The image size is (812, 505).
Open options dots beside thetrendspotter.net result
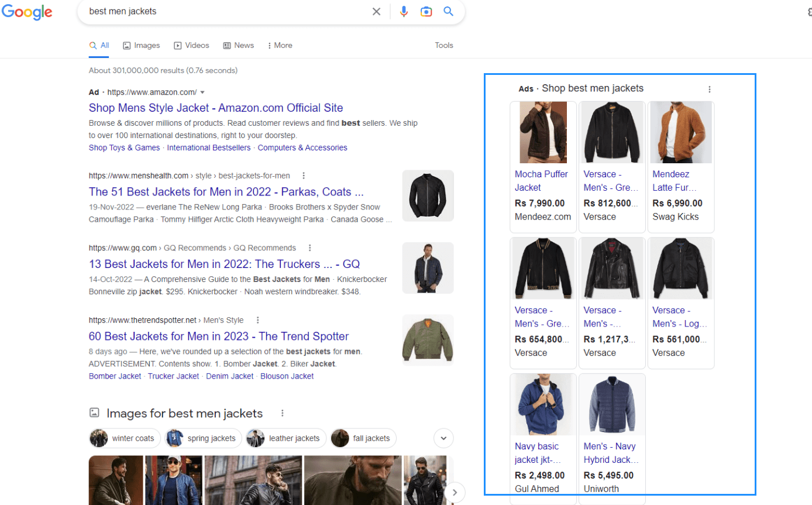pos(257,320)
